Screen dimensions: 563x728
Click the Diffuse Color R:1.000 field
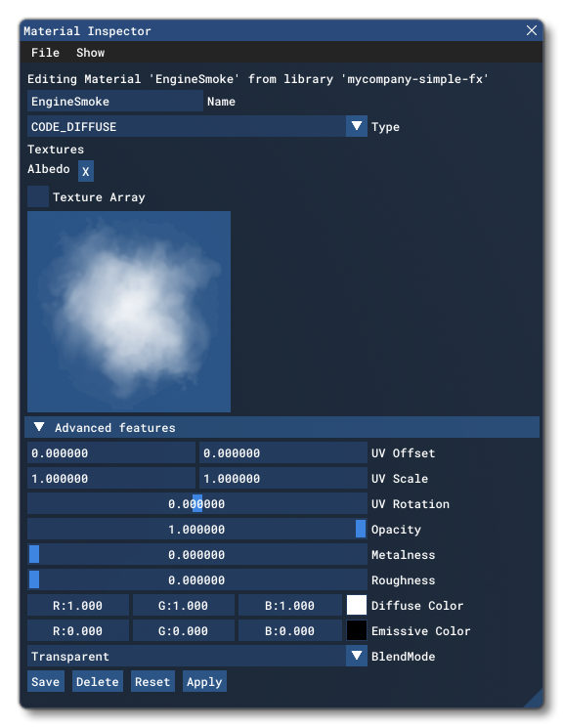(x=78, y=605)
